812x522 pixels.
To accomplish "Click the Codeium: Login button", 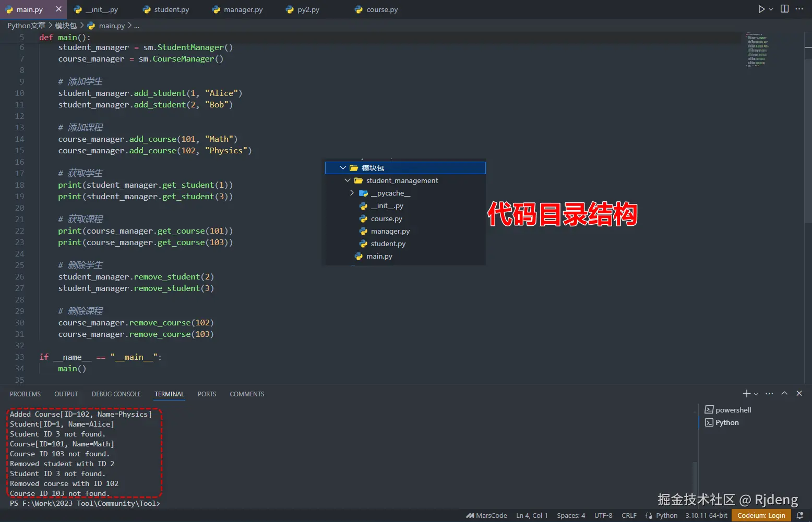I will tap(761, 515).
